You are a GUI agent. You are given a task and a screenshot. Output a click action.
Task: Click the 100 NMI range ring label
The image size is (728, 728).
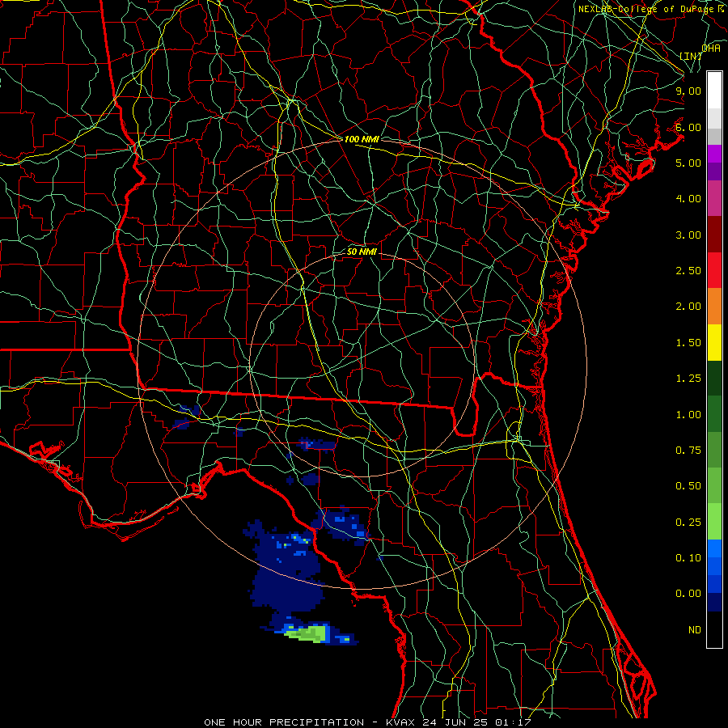pyautogui.click(x=362, y=139)
